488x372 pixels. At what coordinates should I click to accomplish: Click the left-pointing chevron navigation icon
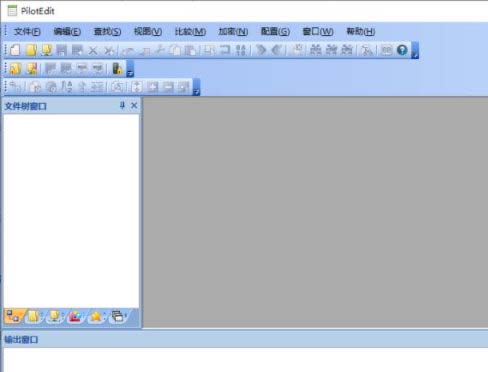click(277, 50)
